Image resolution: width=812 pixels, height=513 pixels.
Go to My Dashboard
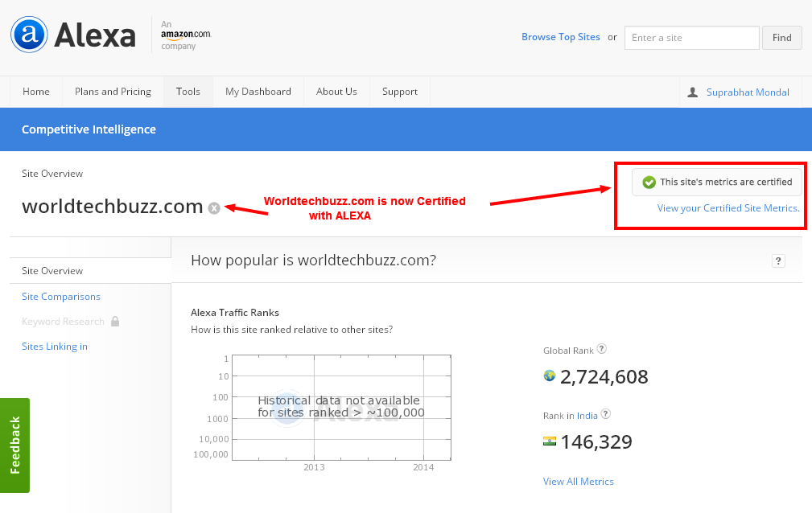click(258, 92)
